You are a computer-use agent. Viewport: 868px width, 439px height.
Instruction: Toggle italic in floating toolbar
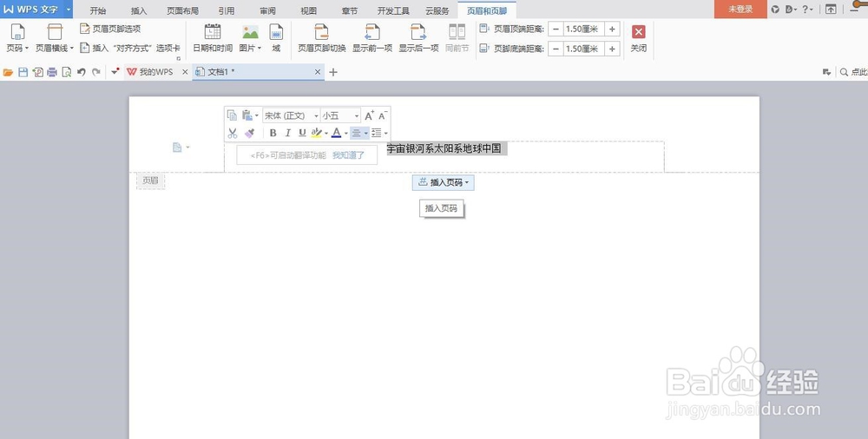click(x=288, y=133)
